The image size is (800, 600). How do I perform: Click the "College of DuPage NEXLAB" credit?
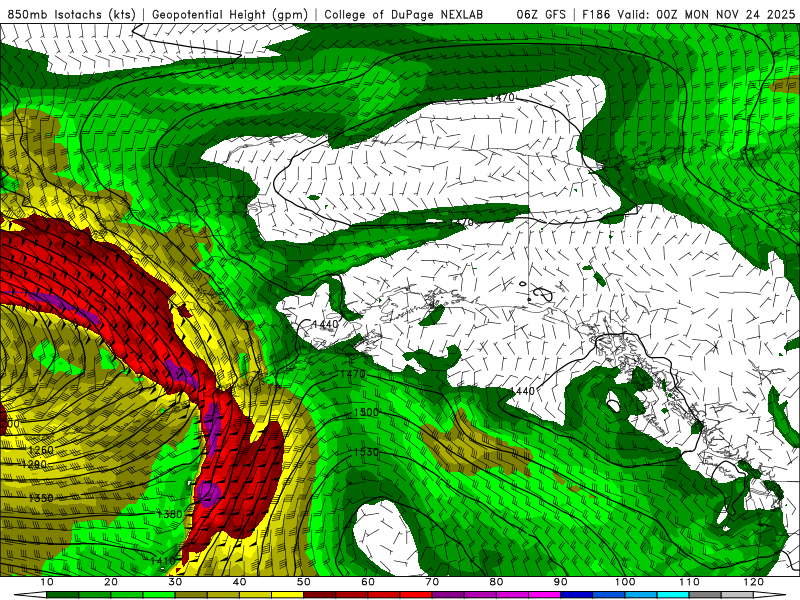[x=403, y=14]
